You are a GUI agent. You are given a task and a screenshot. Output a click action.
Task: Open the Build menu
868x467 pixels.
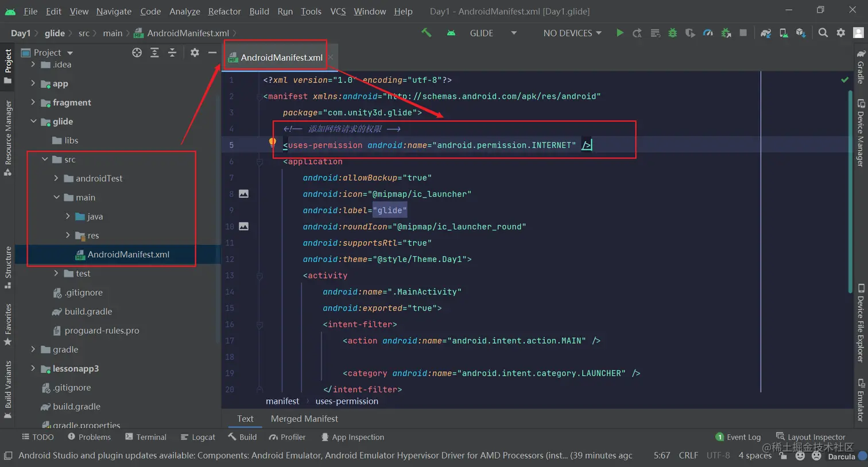tap(259, 11)
